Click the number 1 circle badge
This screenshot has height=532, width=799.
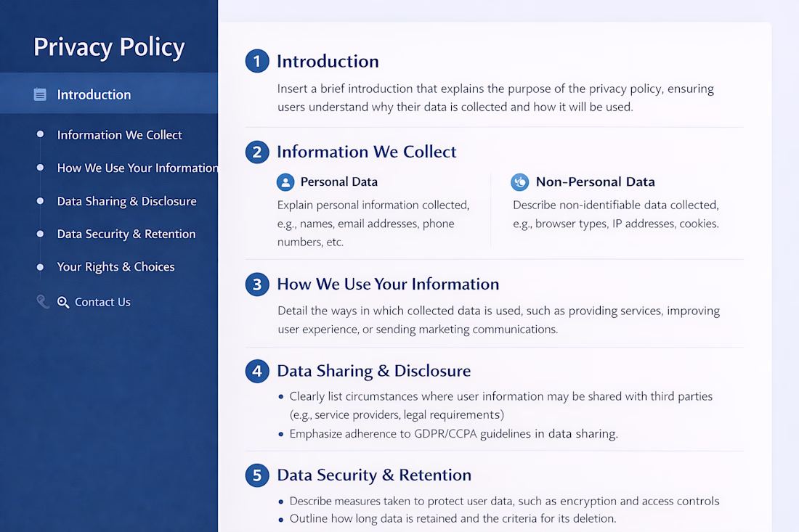coord(257,61)
